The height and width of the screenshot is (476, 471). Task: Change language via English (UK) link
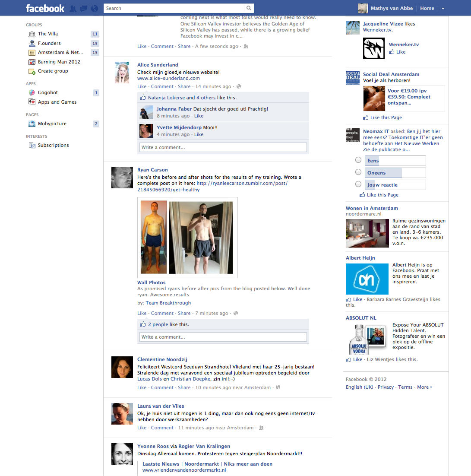point(359,387)
